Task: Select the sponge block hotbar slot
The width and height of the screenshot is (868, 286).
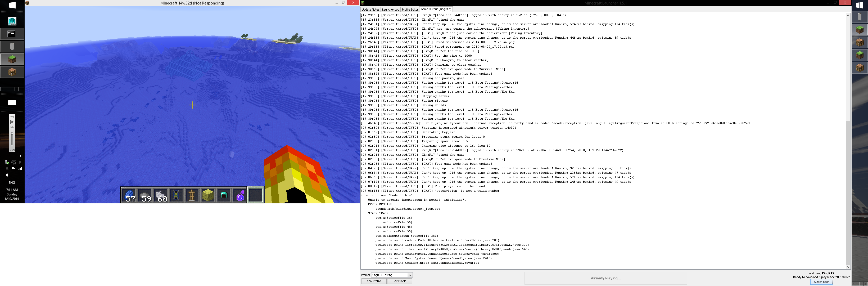Action: (x=208, y=195)
